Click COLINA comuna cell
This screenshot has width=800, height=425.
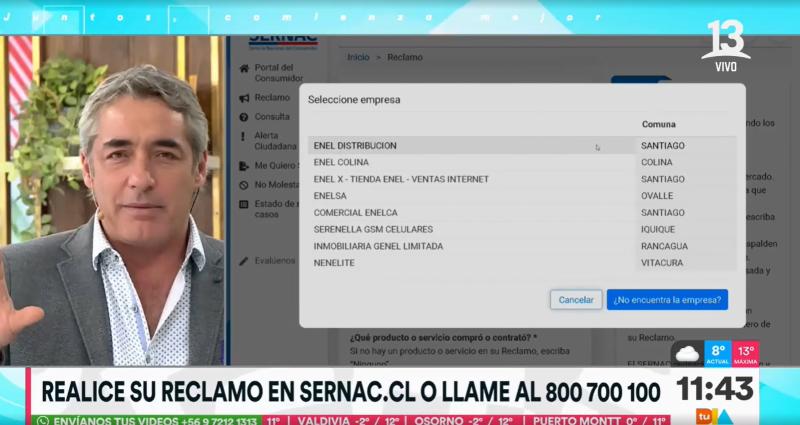(x=657, y=162)
